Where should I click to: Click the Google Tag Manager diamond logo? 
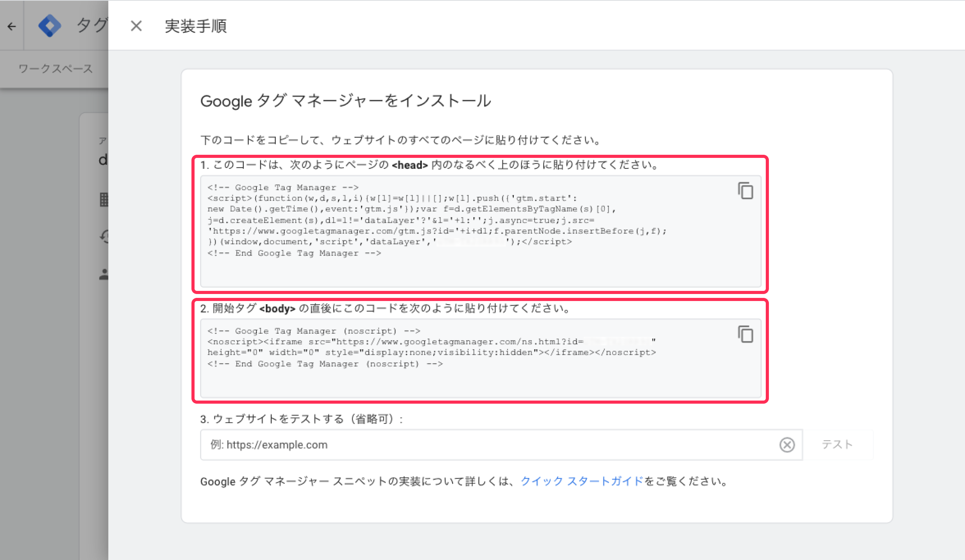[50, 26]
